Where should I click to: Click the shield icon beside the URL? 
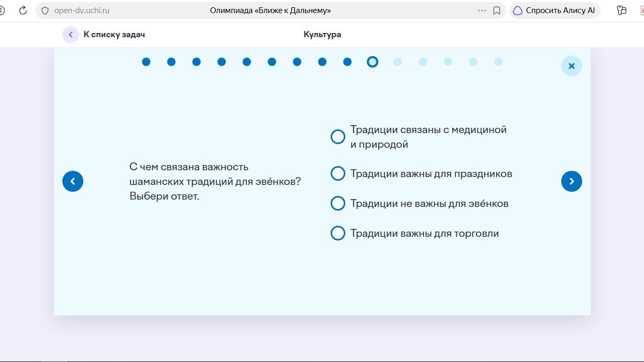(45, 10)
